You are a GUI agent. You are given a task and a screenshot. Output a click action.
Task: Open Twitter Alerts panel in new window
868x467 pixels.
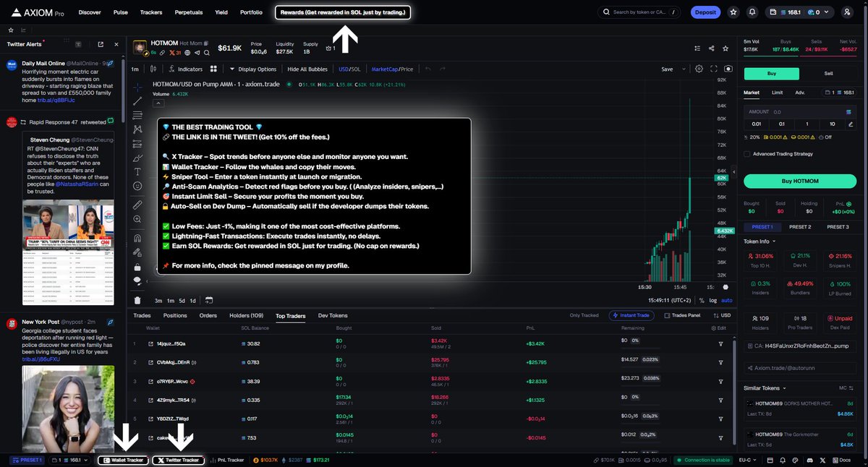click(x=100, y=44)
